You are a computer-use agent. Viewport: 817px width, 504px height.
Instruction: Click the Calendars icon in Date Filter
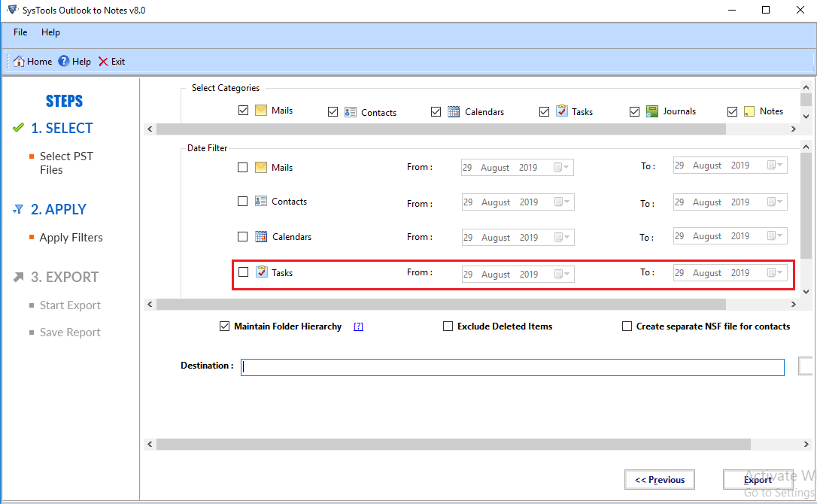click(x=261, y=237)
